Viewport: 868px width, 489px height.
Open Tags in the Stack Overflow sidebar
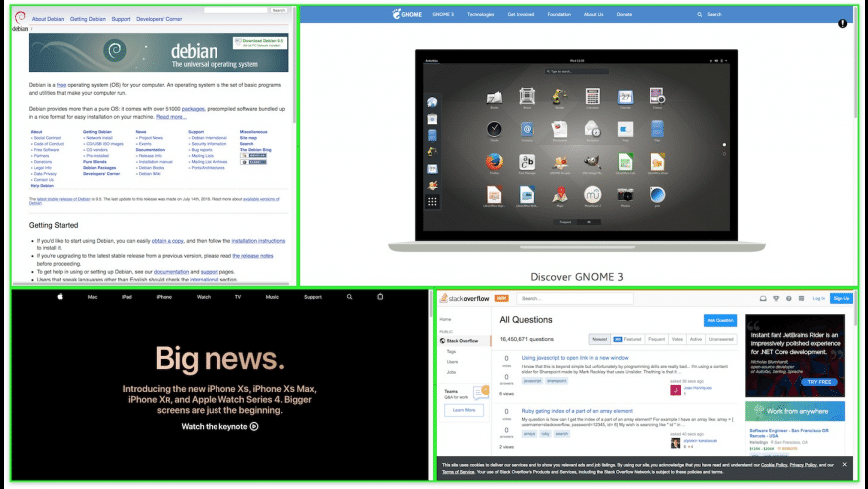(451, 352)
